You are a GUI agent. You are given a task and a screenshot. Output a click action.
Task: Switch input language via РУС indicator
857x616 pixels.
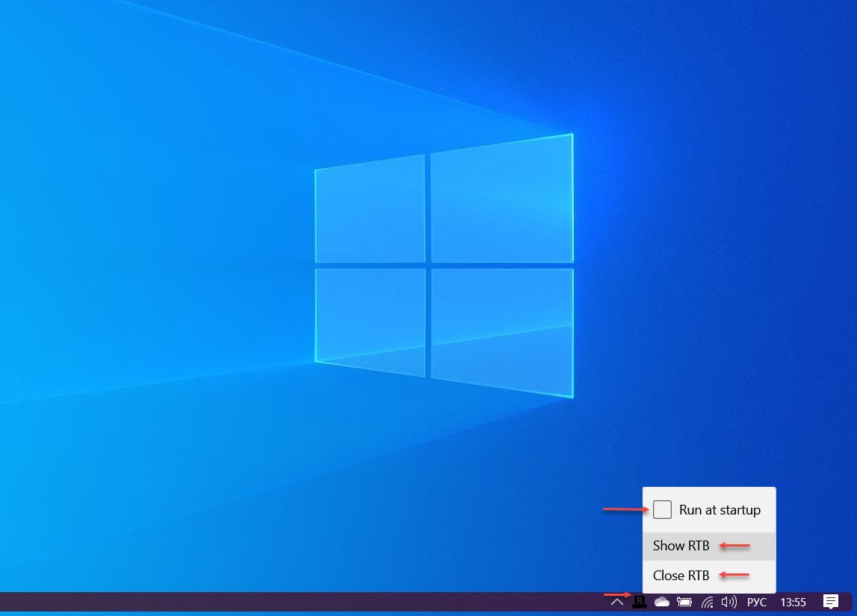756,603
